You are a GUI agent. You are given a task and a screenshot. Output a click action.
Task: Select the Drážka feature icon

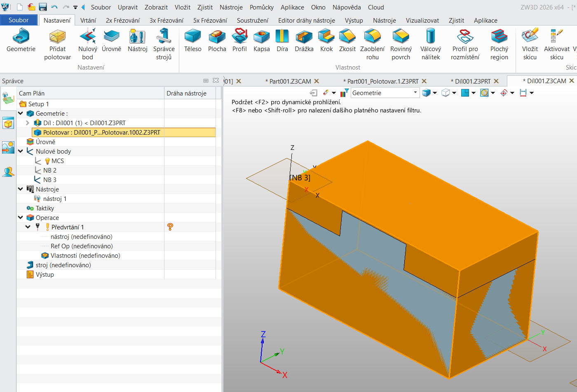(304, 37)
